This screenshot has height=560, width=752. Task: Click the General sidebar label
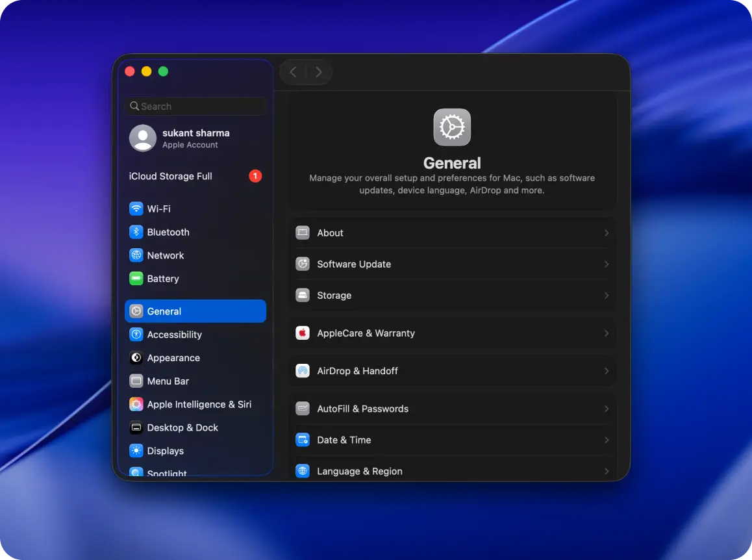(x=164, y=311)
